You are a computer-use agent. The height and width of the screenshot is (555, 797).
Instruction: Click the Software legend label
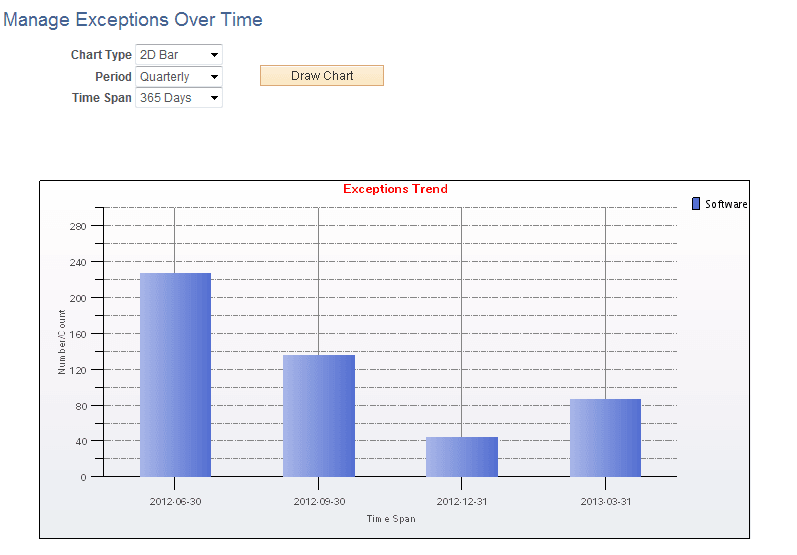(x=726, y=204)
